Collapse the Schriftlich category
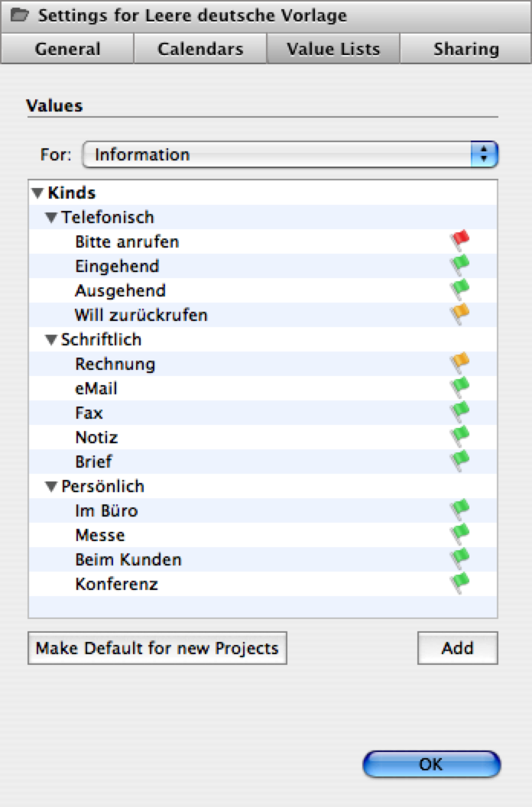532x807 pixels. pos(50,339)
